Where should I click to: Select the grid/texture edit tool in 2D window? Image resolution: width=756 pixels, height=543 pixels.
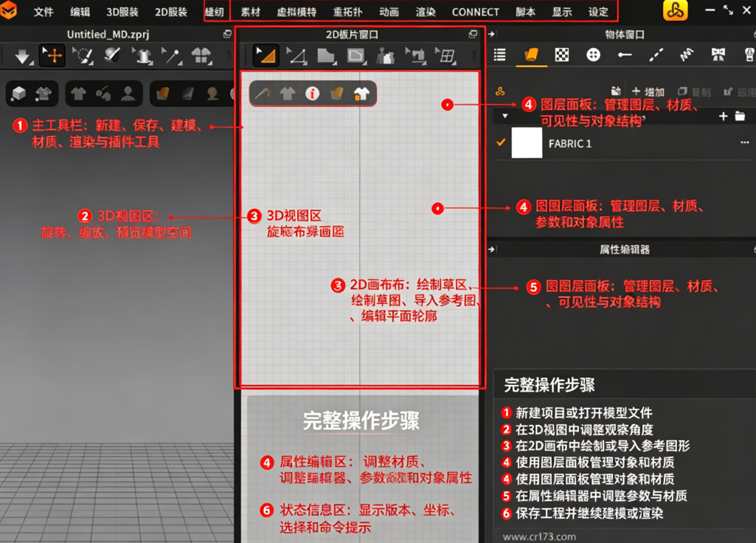(446, 56)
